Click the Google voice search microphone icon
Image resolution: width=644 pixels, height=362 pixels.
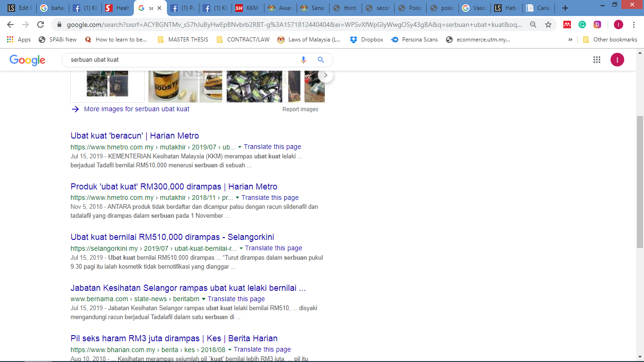click(x=303, y=60)
